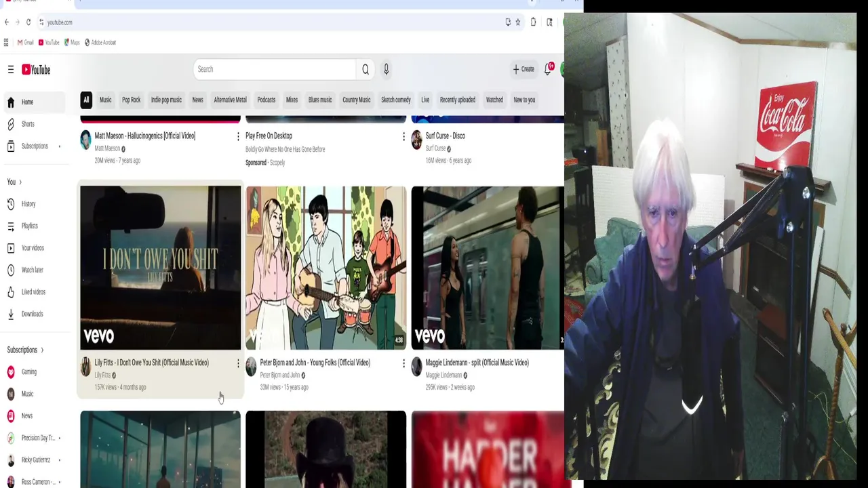The image size is (868, 488).
Task: Select the Live filter chip
Action: point(425,100)
